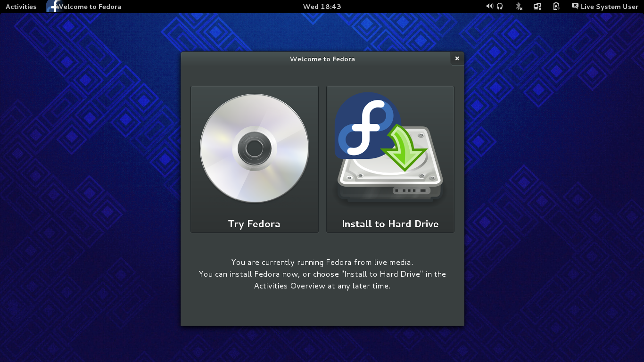644x362 pixels.
Task: Click the Fedora logo in top bar
Action: (x=54, y=6)
